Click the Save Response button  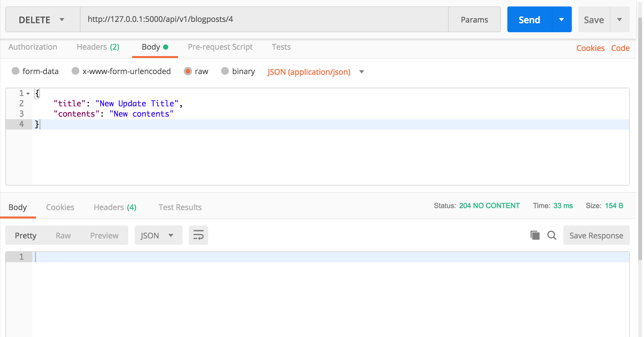coord(596,236)
